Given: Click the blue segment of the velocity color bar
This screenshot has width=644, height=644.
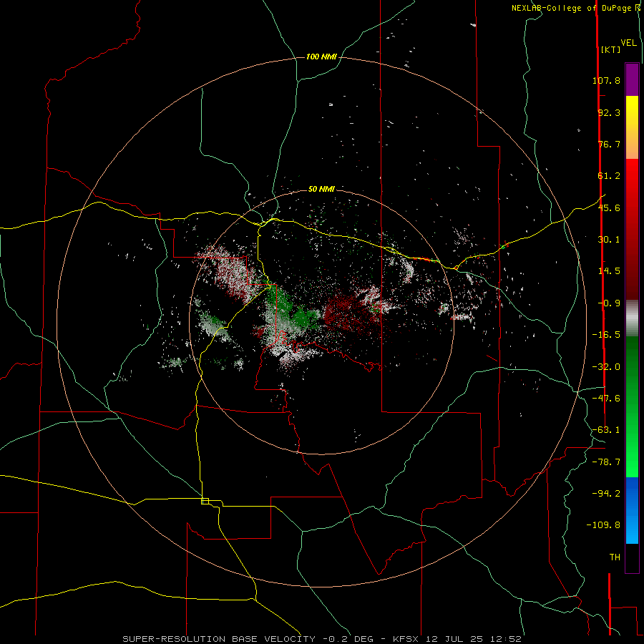Looking at the screenshot, I should point(632,510).
